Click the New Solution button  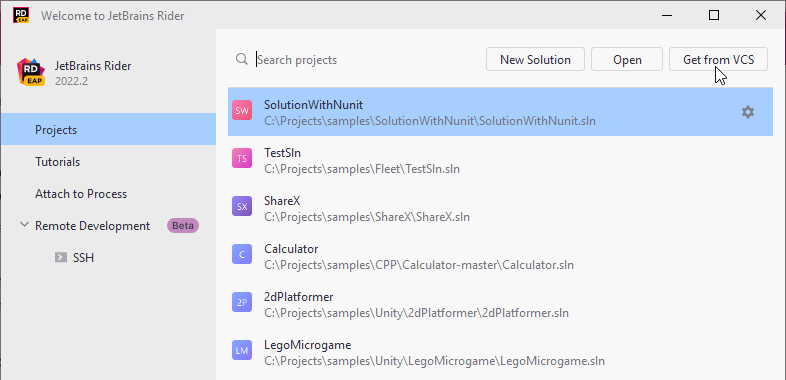(535, 60)
